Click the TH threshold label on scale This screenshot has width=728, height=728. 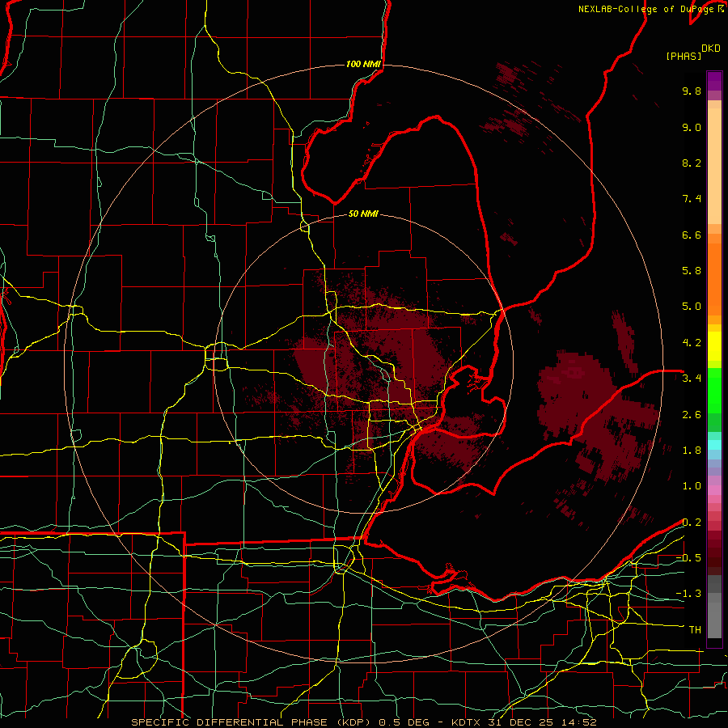pos(695,630)
